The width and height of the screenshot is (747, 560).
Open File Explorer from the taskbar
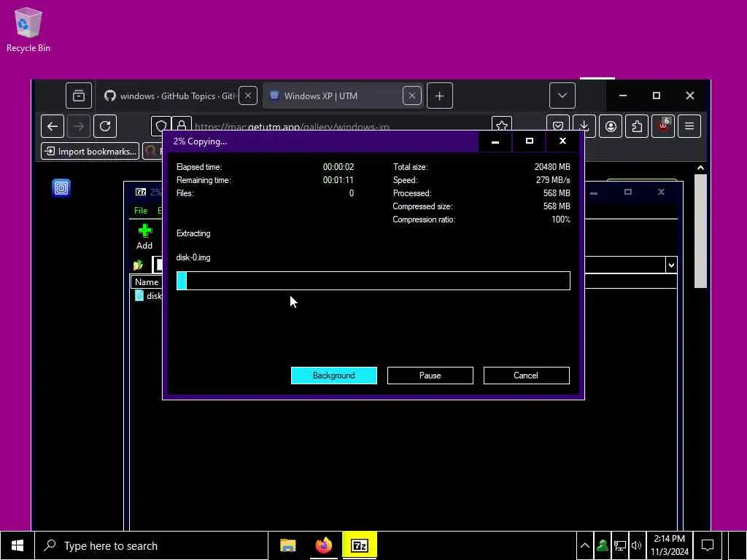(287, 545)
